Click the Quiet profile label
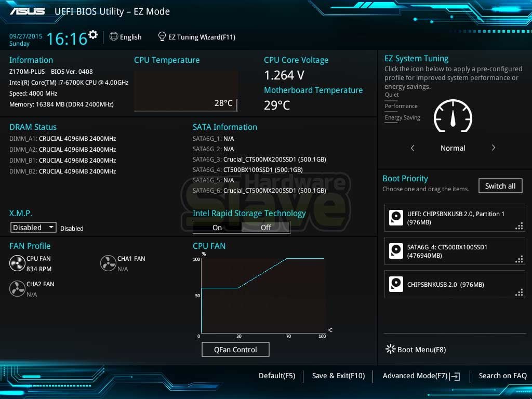The height and width of the screenshot is (399, 532). (x=392, y=95)
